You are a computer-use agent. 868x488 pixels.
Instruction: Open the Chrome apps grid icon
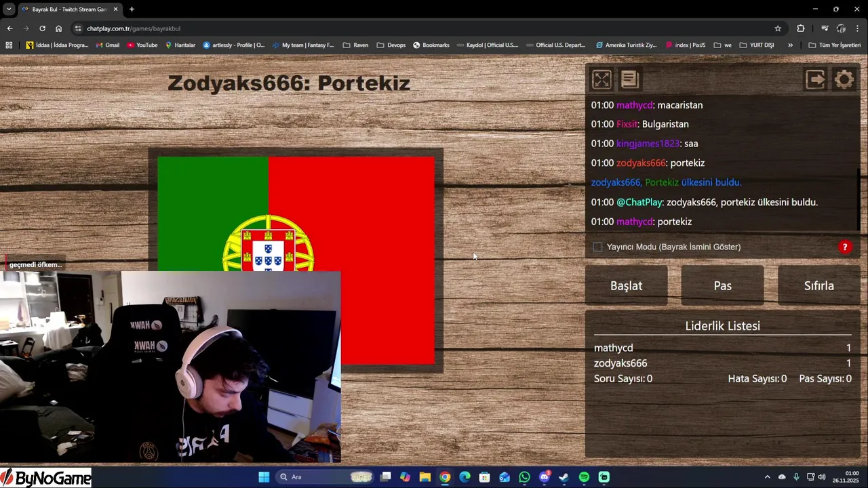(9, 45)
